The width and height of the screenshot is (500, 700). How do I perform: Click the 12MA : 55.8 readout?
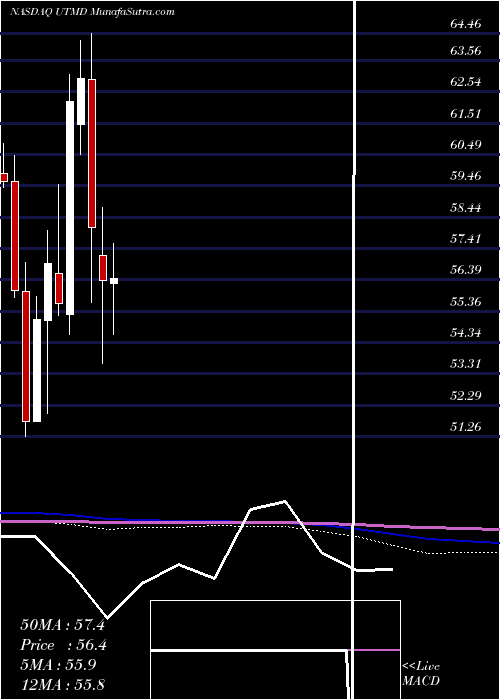point(63,684)
